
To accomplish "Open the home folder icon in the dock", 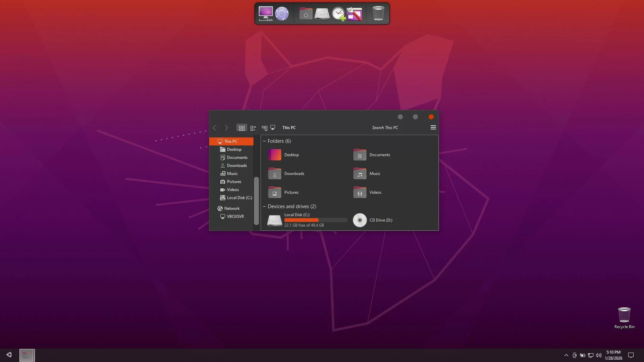I will click(306, 14).
